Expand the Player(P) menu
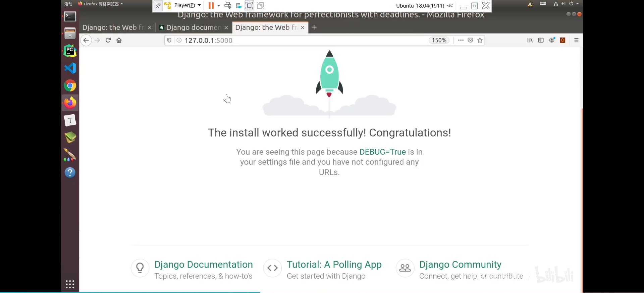This screenshot has height=293, width=644. 187,5
